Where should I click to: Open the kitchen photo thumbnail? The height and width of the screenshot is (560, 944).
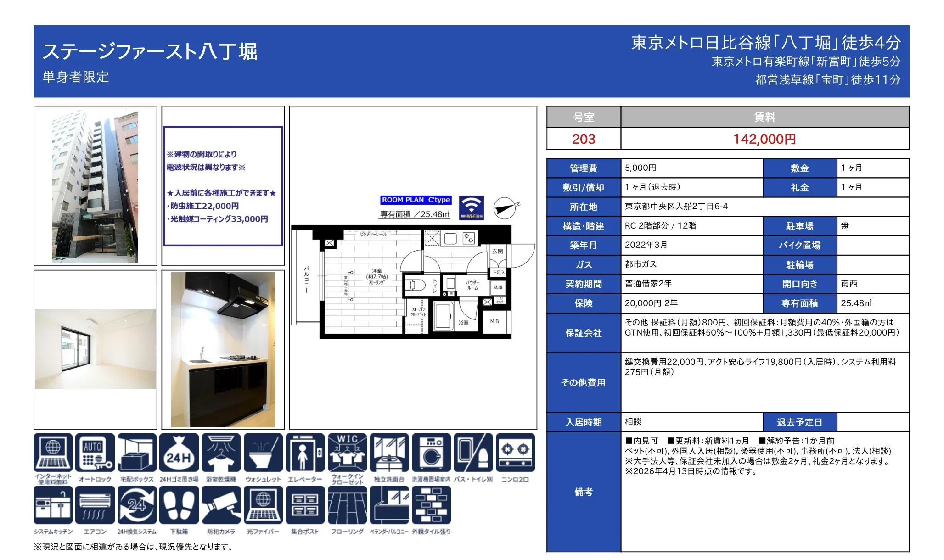223,349
